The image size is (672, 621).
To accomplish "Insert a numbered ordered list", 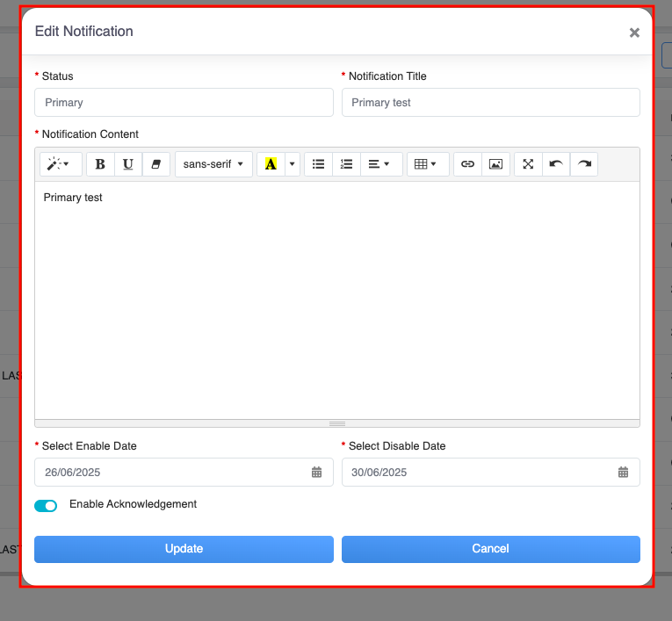I will pos(346,164).
